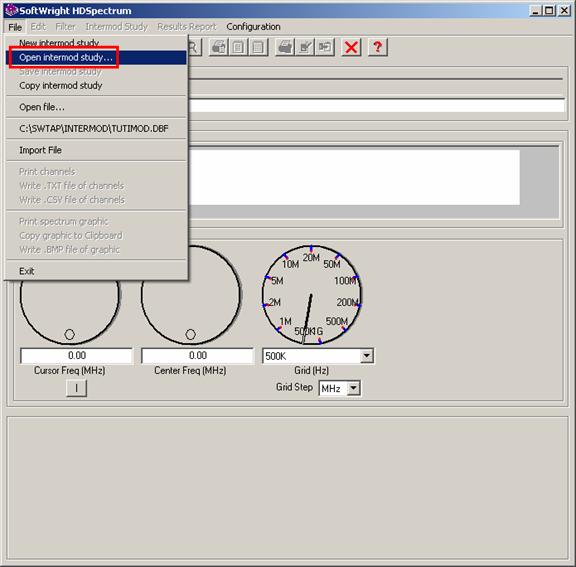Click the red X toolbar icon
The height and width of the screenshot is (567, 576).
tap(351, 47)
